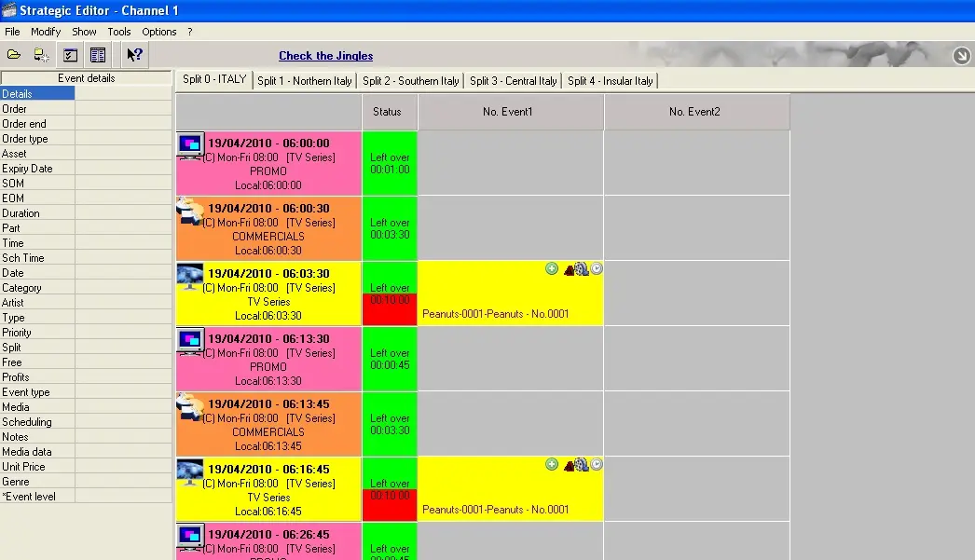Click green plus icon in 06:16:45 event

(x=552, y=464)
